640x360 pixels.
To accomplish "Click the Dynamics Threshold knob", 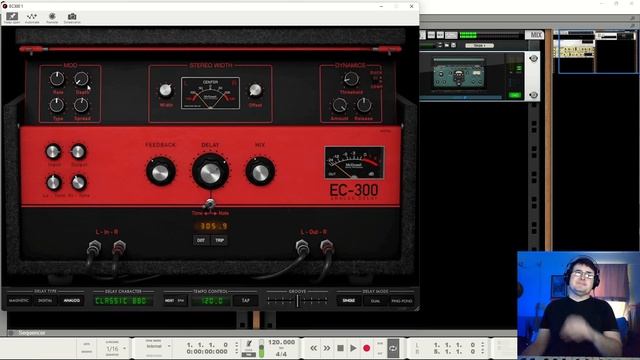I will pos(351,79).
